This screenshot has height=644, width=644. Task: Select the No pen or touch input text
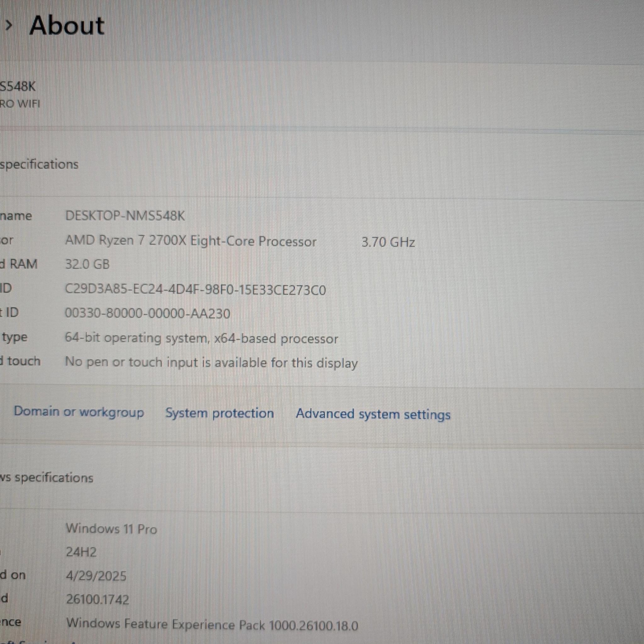[x=211, y=362]
